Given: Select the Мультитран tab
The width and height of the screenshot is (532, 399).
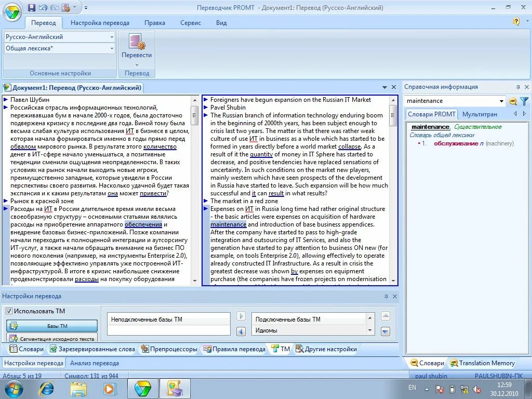Looking at the screenshot, I should (x=480, y=114).
